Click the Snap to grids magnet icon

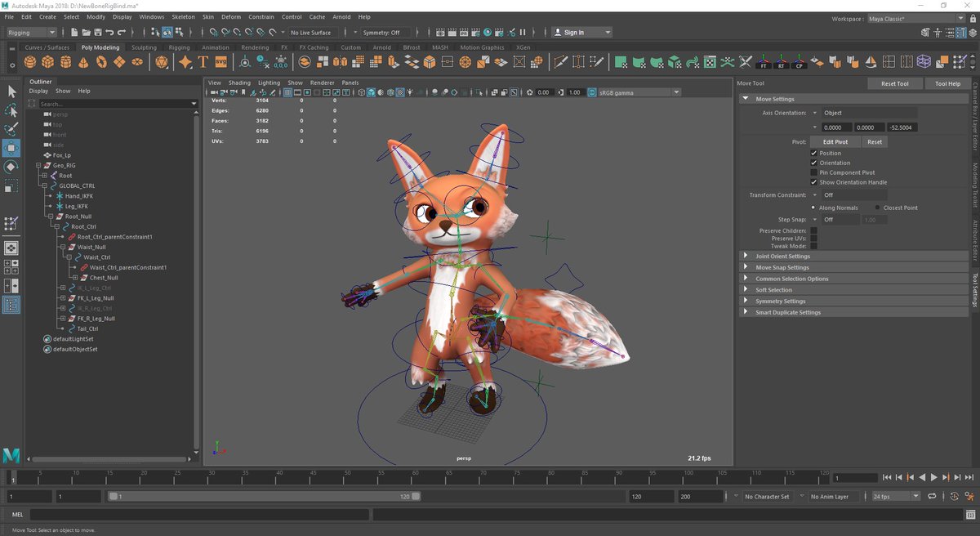pyautogui.click(x=214, y=33)
